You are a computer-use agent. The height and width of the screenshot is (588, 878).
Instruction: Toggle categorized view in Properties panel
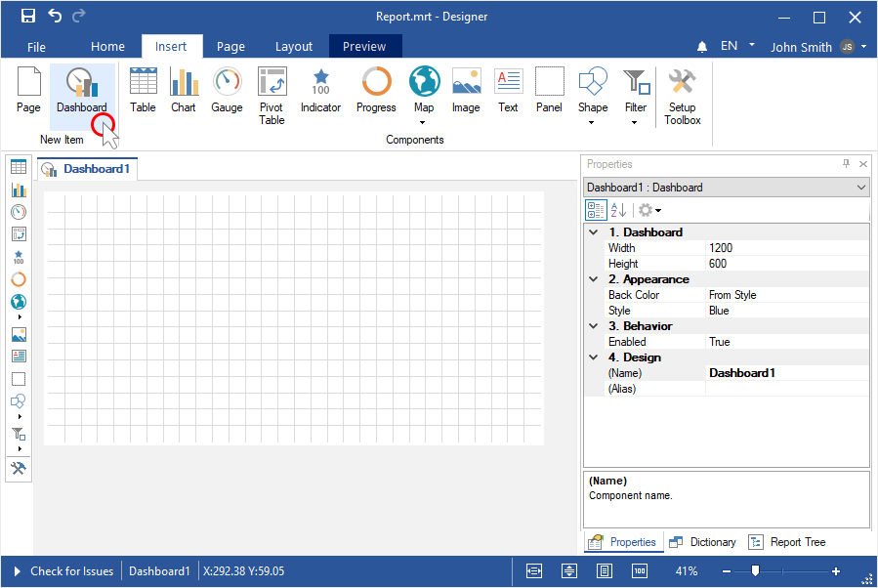click(x=595, y=210)
